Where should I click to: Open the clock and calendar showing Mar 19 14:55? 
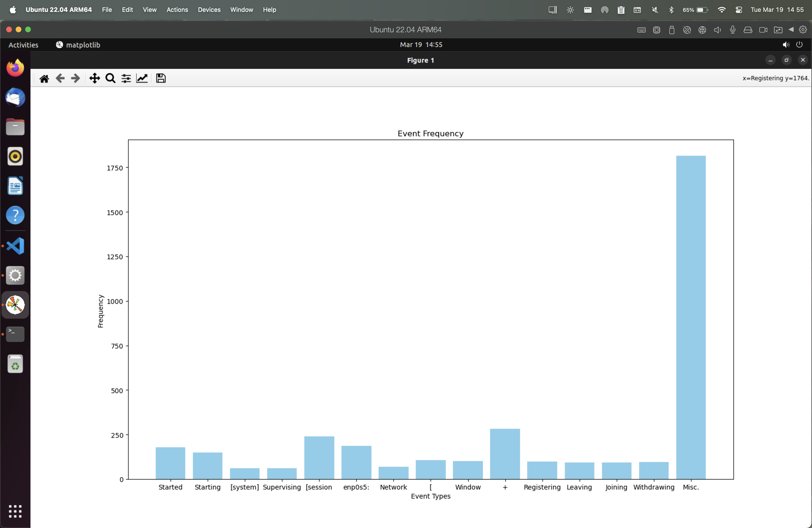[421, 45]
